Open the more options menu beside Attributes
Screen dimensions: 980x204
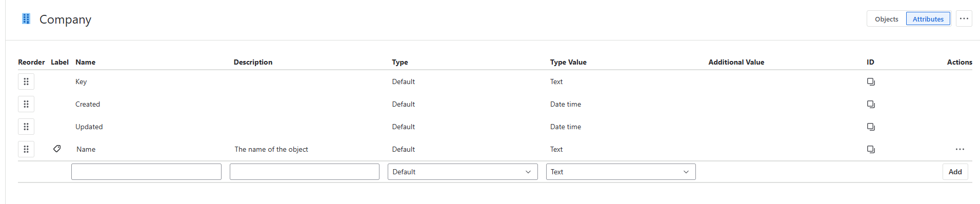(964, 19)
